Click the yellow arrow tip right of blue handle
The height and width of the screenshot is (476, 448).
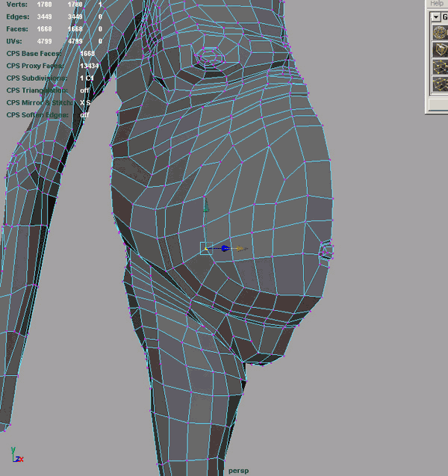tap(239, 248)
